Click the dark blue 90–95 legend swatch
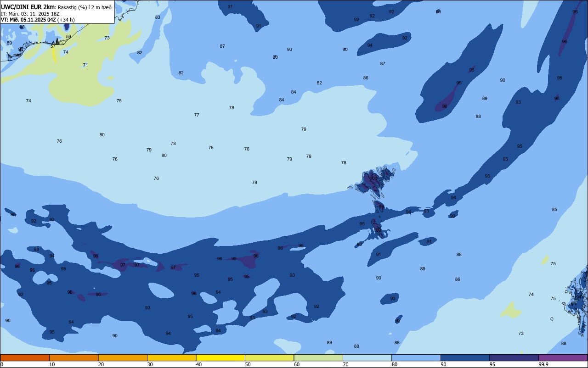Image resolution: width=588 pixels, height=368 pixels. (x=465, y=357)
